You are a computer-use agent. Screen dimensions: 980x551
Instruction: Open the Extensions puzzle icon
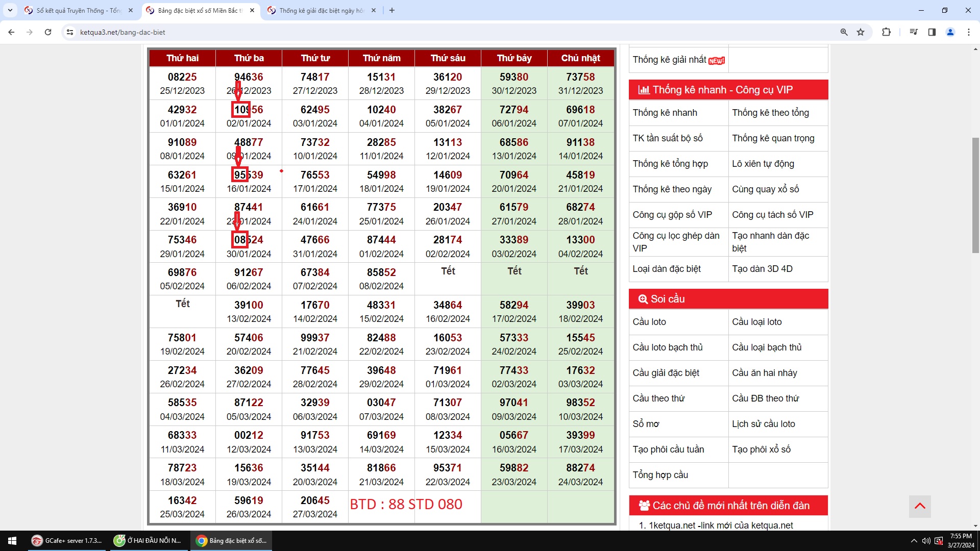point(886,32)
